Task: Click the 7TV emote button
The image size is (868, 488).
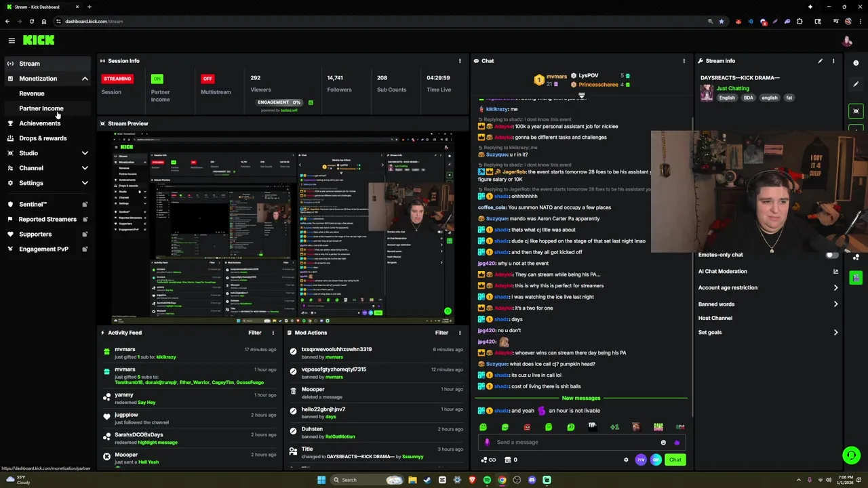Action: [x=641, y=460]
